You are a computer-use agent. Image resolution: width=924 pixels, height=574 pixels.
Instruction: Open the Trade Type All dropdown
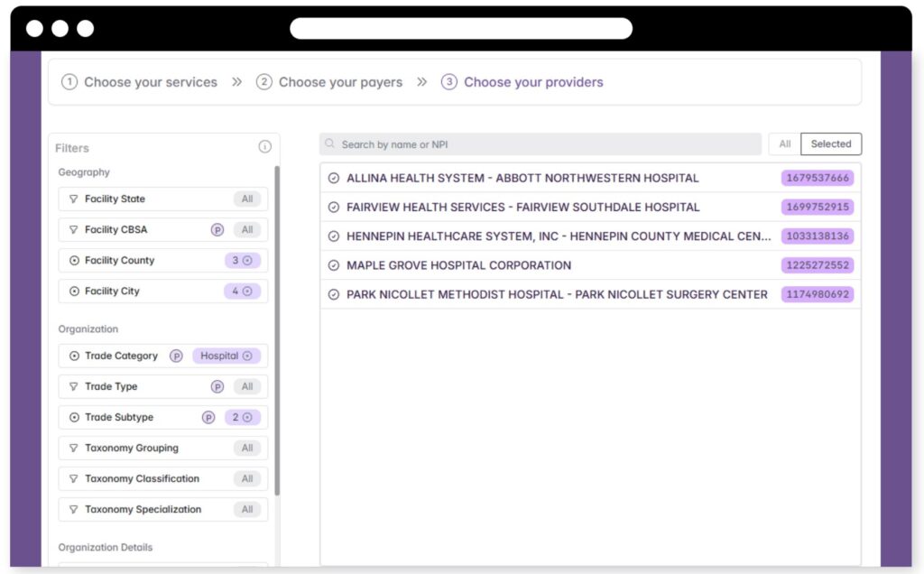(247, 386)
